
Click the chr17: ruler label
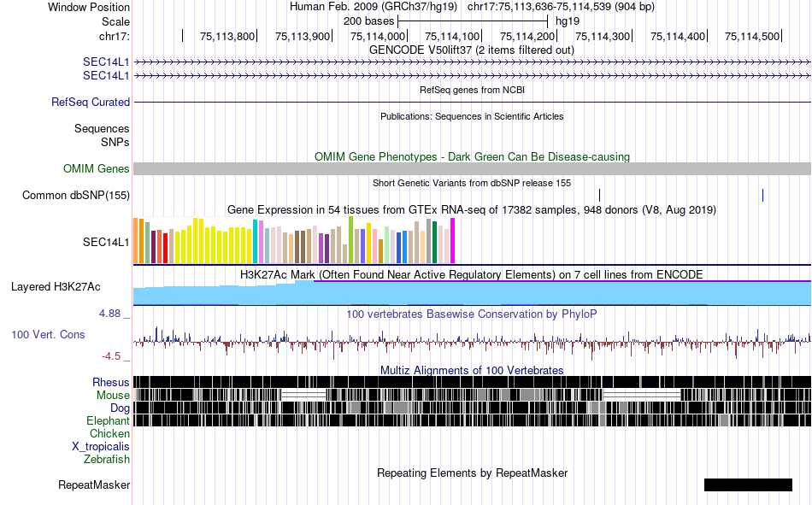[x=114, y=36]
